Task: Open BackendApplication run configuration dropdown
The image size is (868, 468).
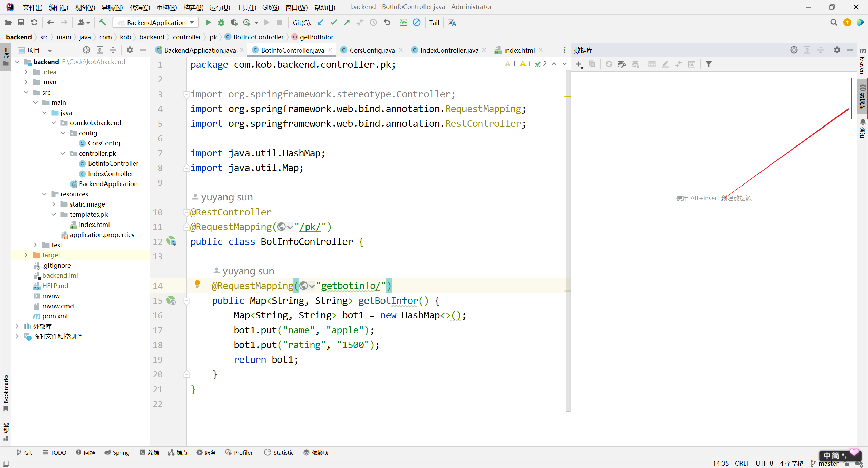Action: [x=156, y=23]
